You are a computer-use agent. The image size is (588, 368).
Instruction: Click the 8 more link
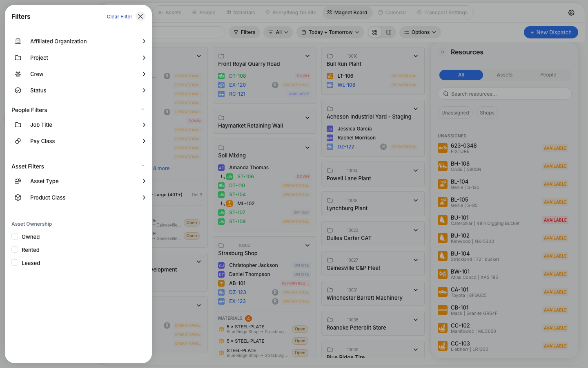click(x=161, y=168)
